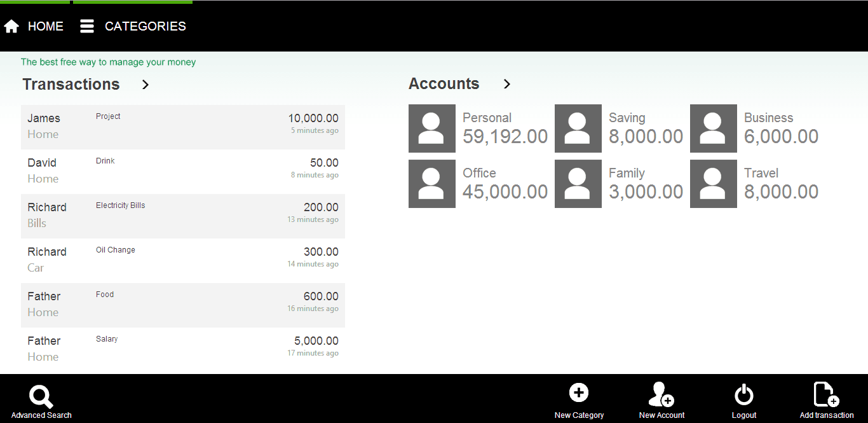Viewport: 868px width, 423px height.
Task: Open the Business account avatar icon
Action: click(714, 128)
